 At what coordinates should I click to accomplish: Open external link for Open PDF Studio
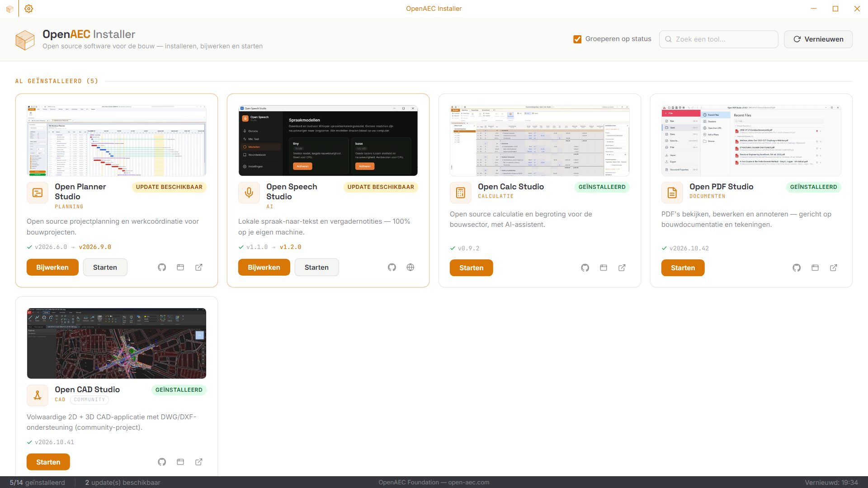pos(834,268)
